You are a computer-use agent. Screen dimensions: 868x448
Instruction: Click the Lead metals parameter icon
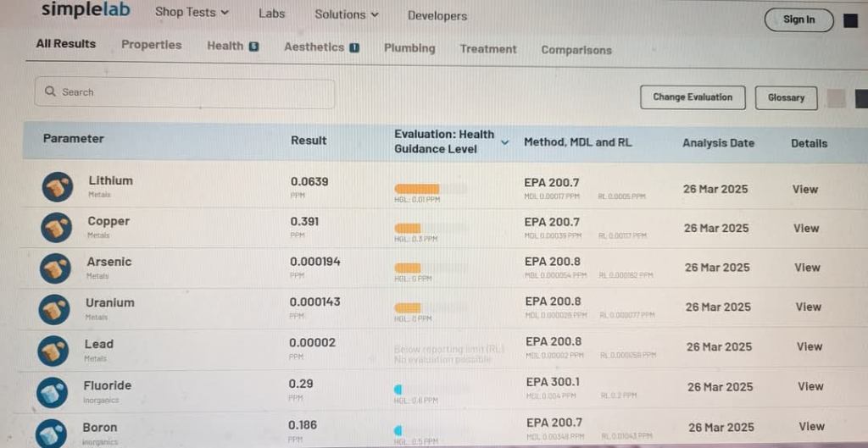pyautogui.click(x=54, y=350)
